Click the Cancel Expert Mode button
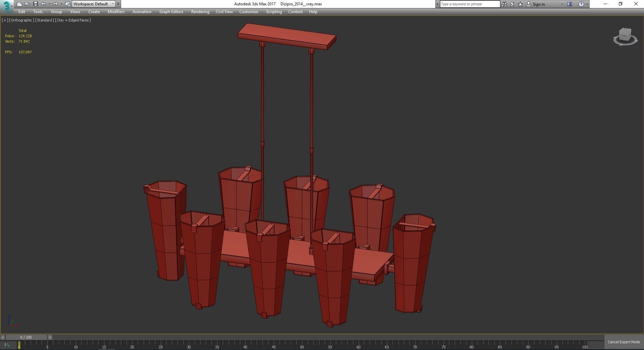 tap(624, 342)
